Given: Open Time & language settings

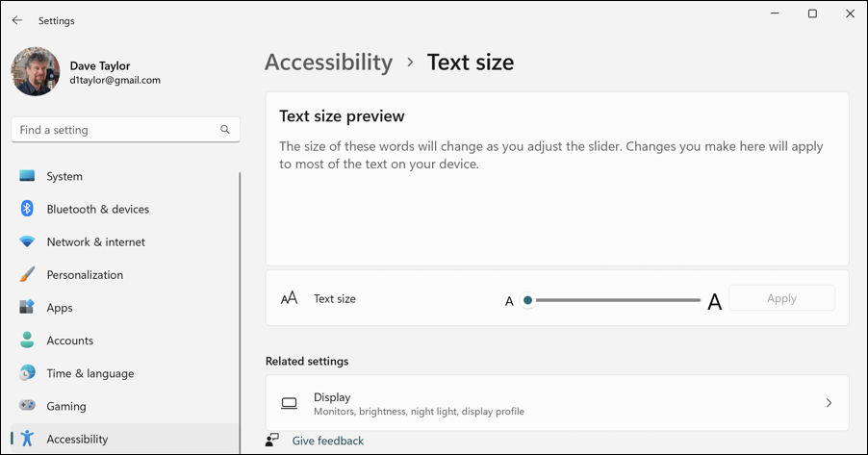Looking at the screenshot, I should [125, 373].
